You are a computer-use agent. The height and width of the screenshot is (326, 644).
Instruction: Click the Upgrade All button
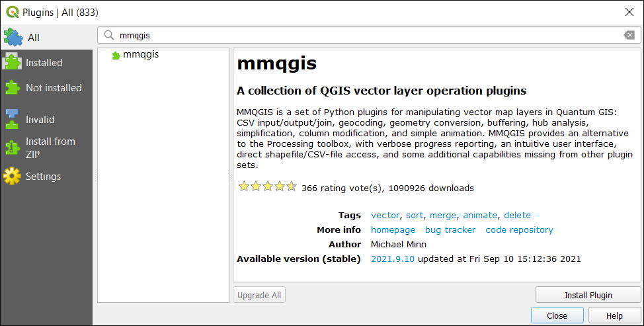(259, 295)
